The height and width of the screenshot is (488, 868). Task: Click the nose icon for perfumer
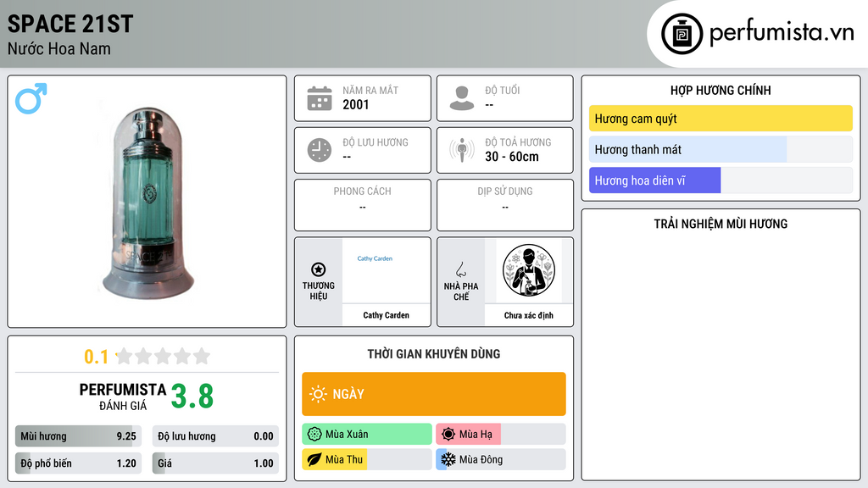coord(460,269)
